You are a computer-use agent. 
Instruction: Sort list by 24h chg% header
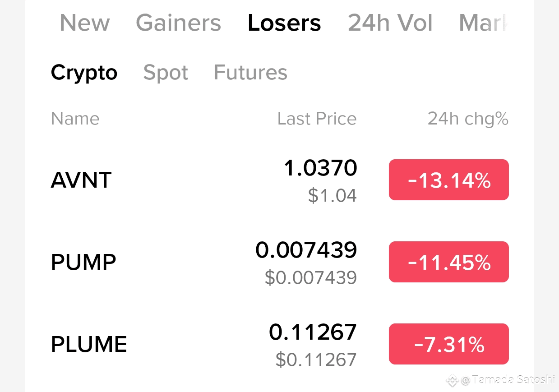point(468,119)
